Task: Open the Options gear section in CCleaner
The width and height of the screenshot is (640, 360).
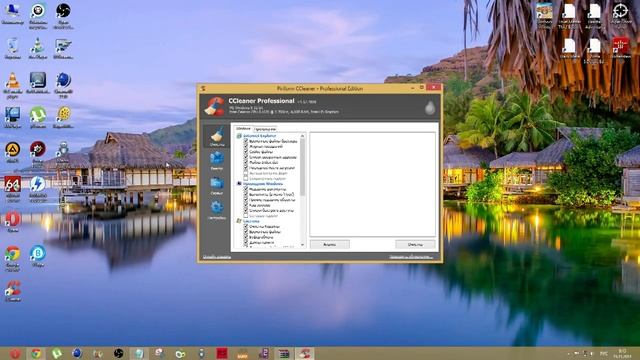Action: [x=216, y=210]
